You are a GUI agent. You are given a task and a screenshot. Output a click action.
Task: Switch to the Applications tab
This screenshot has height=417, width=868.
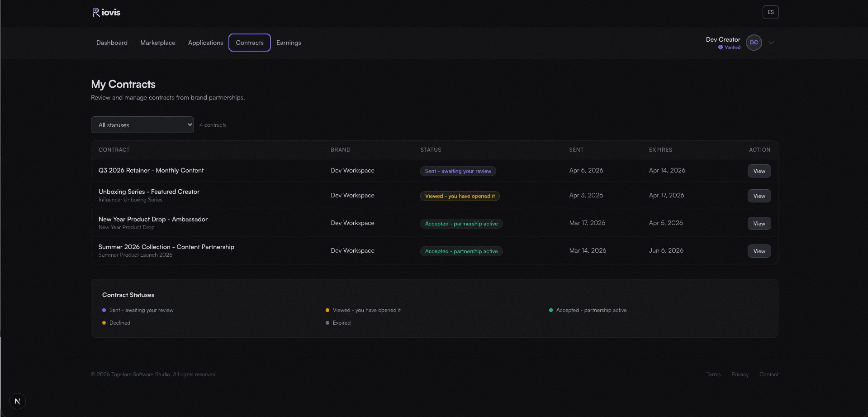click(x=205, y=43)
